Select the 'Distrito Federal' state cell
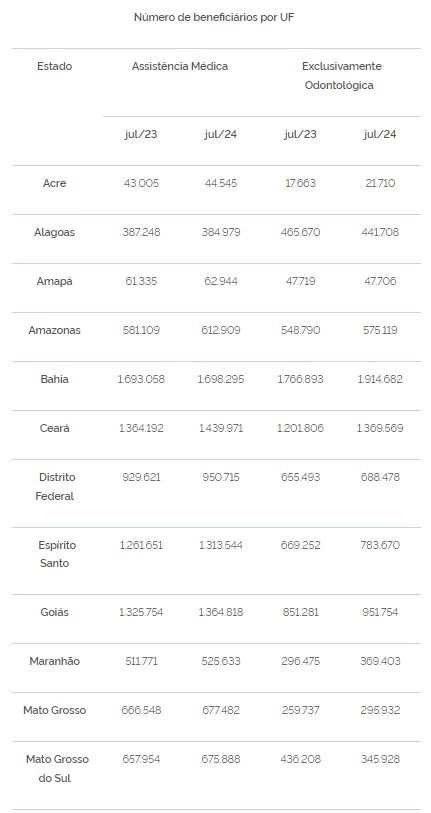This screenshot has height=813, width=431. [54, 486]
